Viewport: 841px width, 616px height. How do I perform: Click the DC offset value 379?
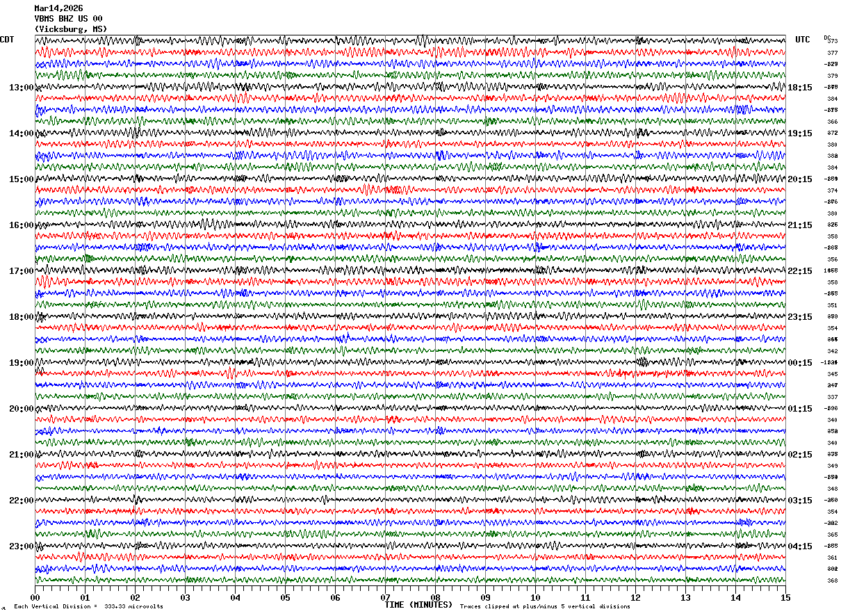point(832,76)
